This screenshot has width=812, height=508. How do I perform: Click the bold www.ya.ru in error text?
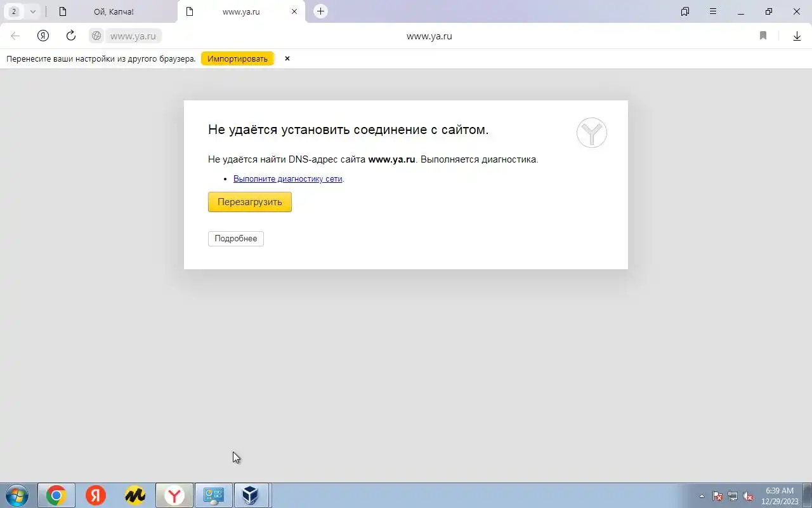(x=391, y=159)
